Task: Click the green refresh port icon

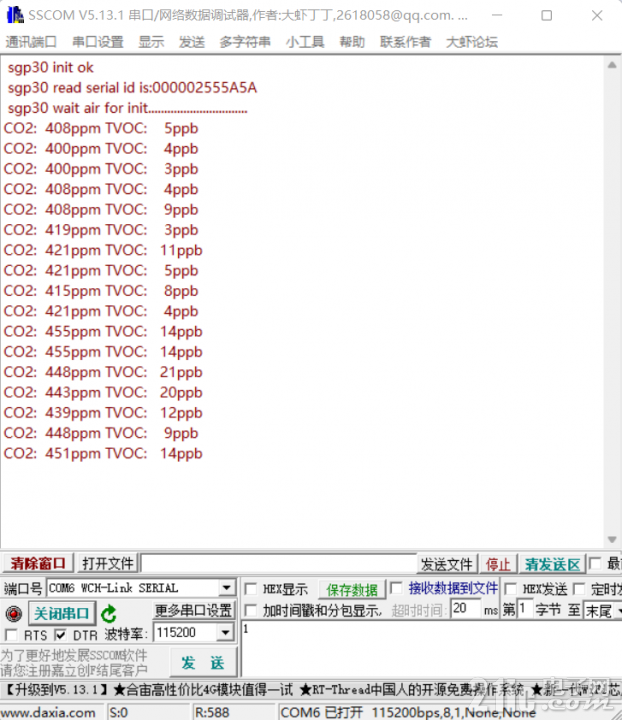Action: pos(109,614)
